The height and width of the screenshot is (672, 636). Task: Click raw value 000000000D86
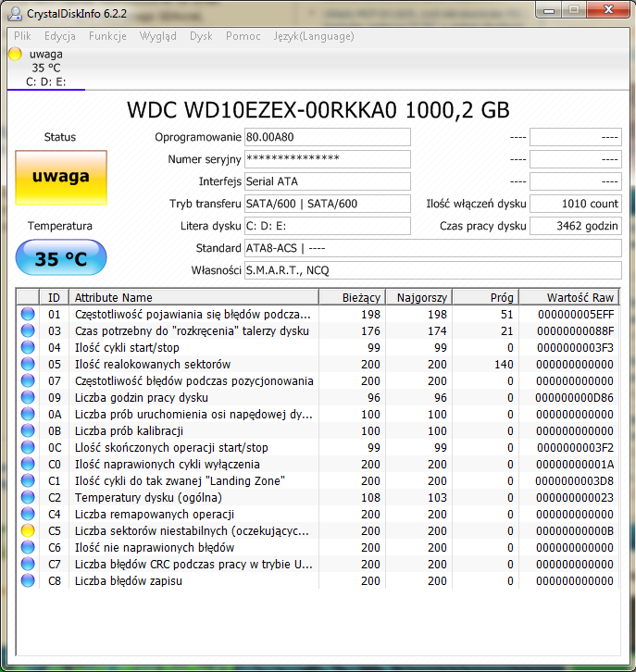click(x=574, y=398)
